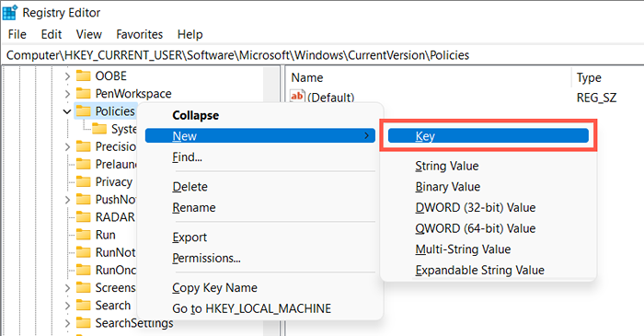Click the Privacy folder icon
Viewport: 644px width, 336px height.
pos(84,182)
